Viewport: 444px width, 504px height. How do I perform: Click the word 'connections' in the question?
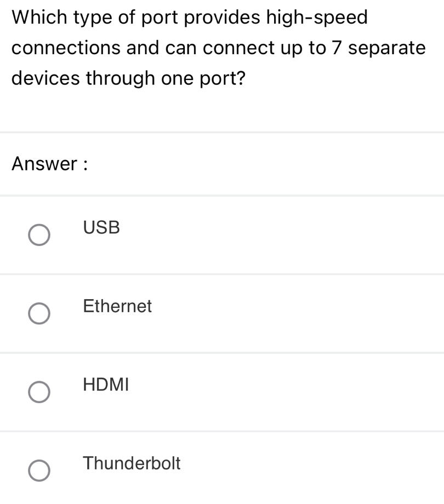66,48
